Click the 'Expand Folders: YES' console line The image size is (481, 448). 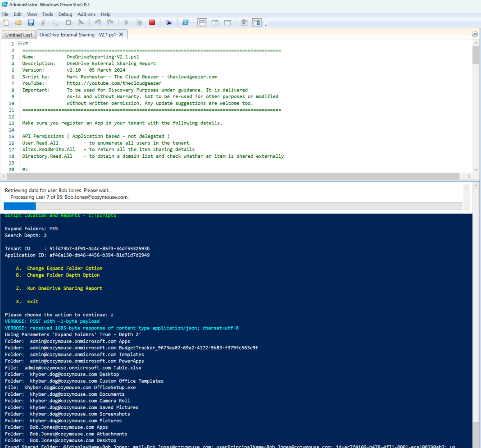click(31, 229)
